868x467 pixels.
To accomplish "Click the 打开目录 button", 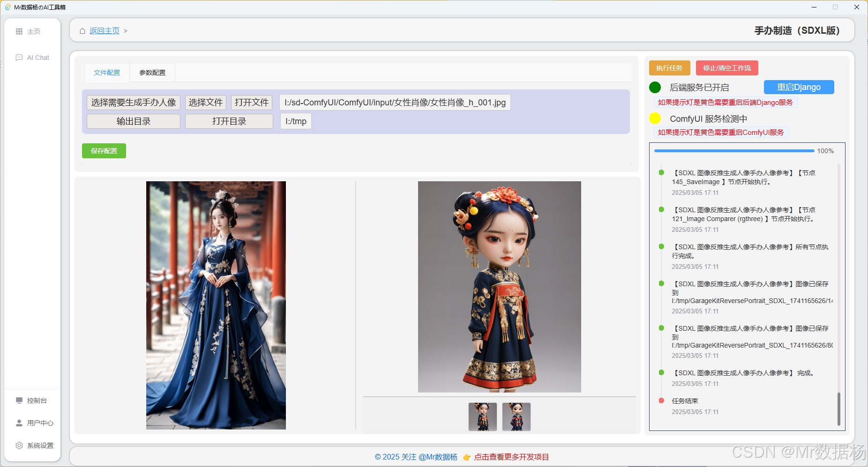I will point(229,121).
